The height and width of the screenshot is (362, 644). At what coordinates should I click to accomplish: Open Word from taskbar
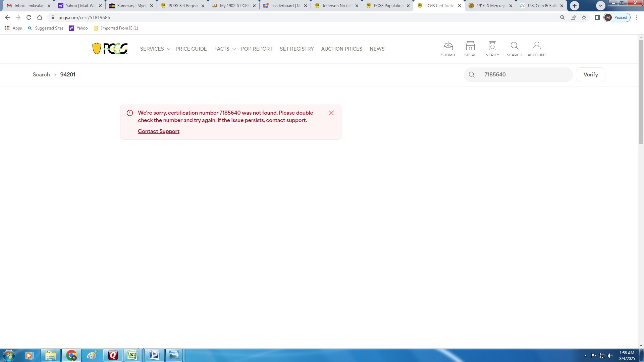pyautogui.click(x=154, y=355)
